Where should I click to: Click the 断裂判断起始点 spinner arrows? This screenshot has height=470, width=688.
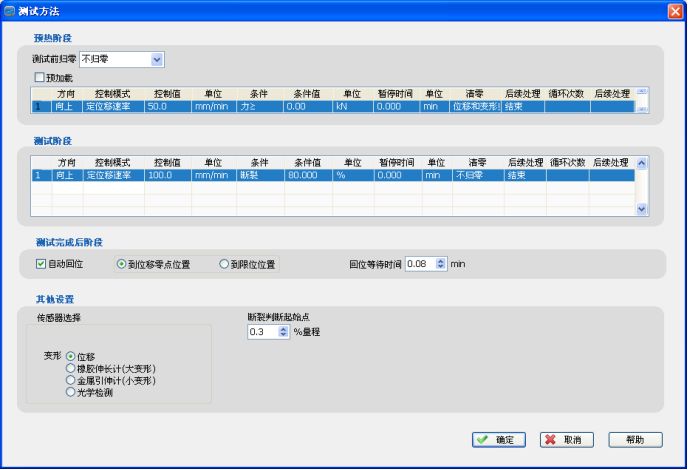[x=282, y=331]
